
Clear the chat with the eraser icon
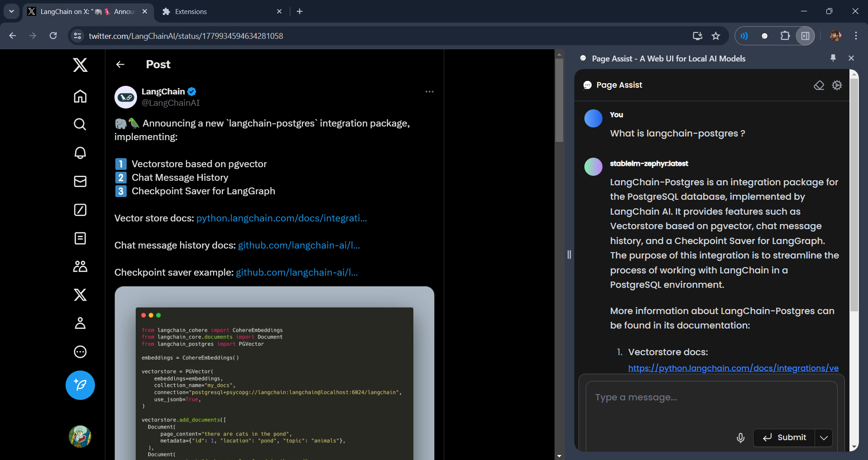click(819, 85)
